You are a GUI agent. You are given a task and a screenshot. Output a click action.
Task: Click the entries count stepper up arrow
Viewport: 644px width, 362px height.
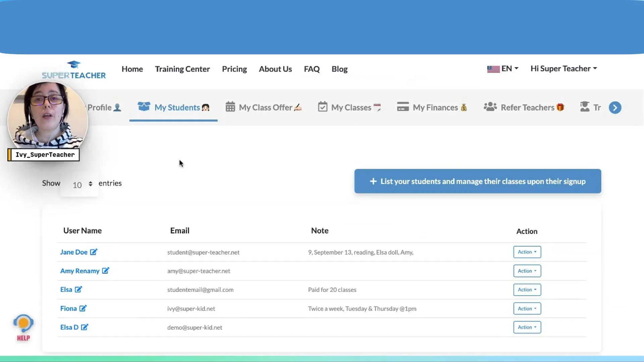90,181
